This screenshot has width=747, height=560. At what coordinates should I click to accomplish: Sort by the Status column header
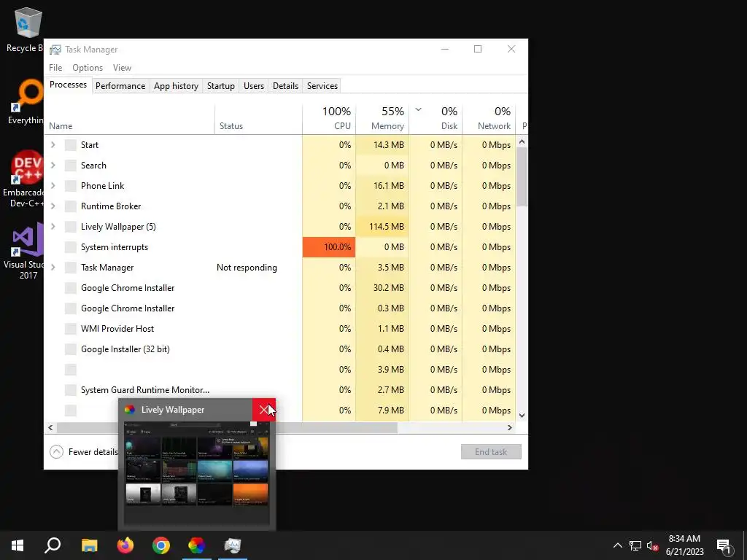point(259,118)
